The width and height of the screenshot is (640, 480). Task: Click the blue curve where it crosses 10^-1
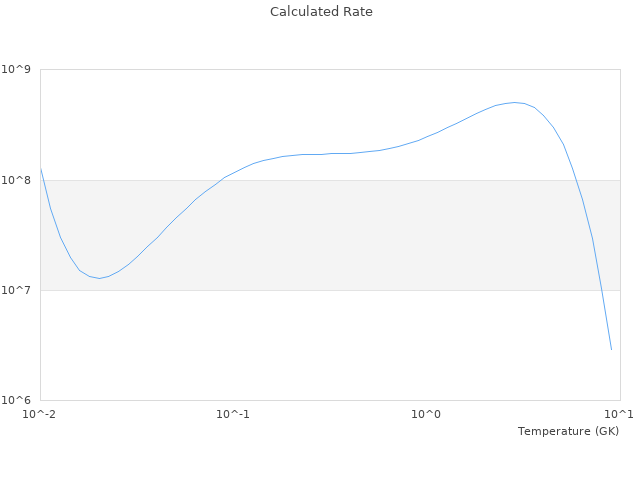tap(233, 173)
